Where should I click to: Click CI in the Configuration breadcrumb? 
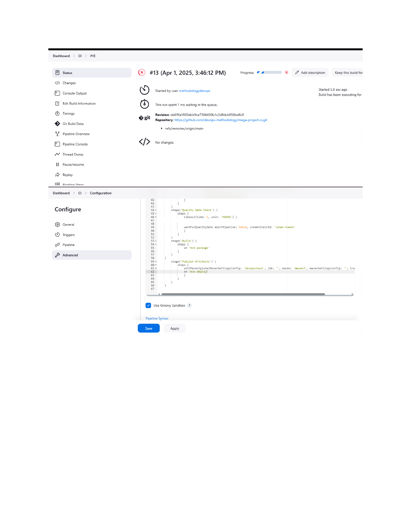click(x=80, y=193)
